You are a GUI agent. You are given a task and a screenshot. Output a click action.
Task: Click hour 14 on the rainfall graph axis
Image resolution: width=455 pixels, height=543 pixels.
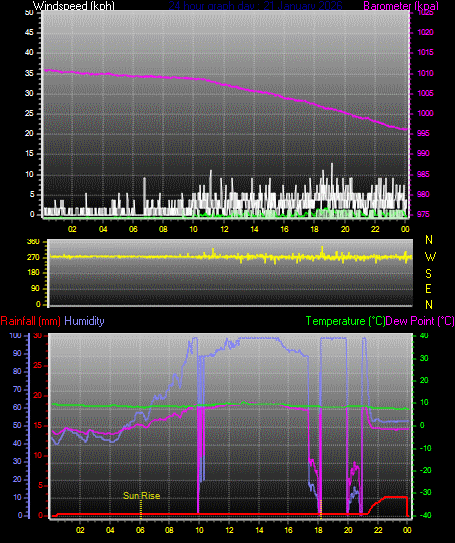259,530
